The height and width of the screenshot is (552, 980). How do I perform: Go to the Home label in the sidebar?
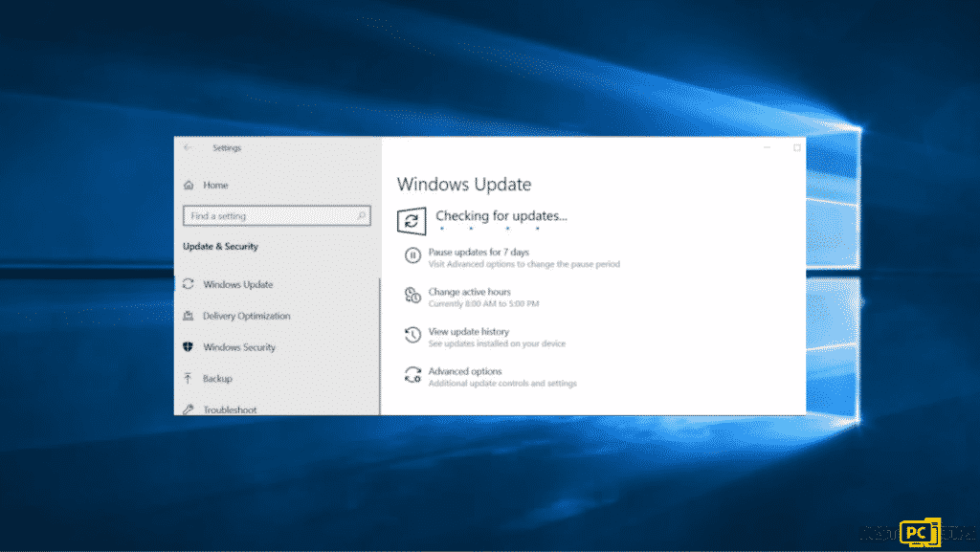[215, 185]
